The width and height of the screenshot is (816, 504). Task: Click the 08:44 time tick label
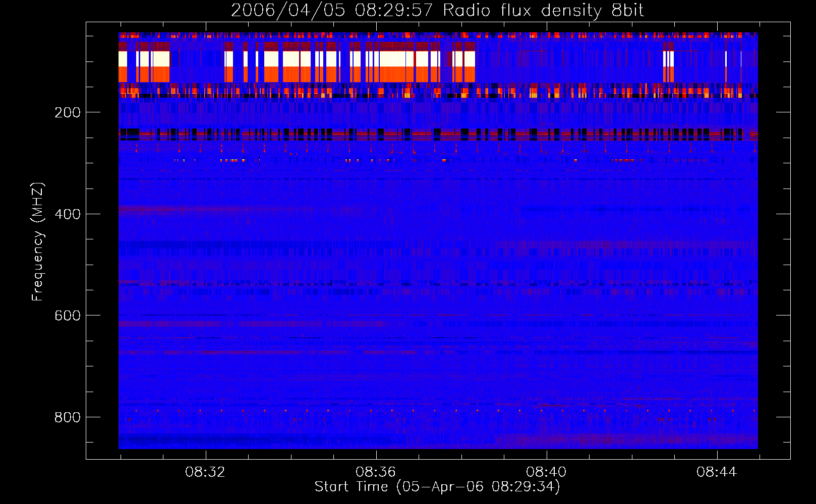[717, 472]
